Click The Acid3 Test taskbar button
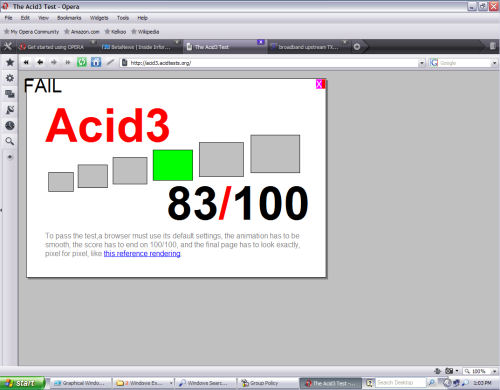 click(331, 383)
